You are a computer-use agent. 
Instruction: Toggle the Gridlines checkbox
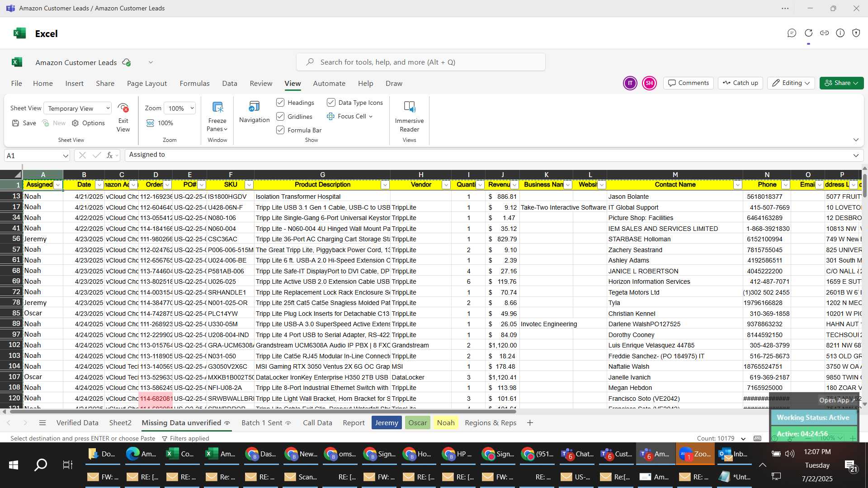[280, 117]
